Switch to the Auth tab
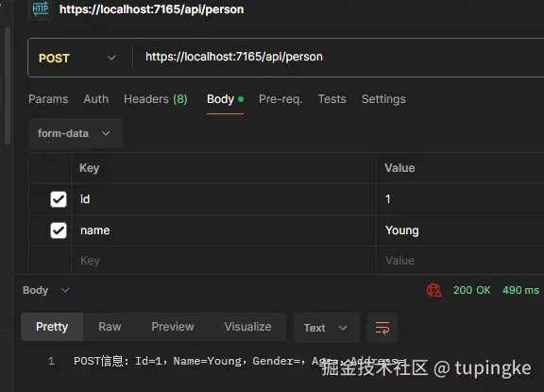 pyautogui.click(x=95, y=99)
